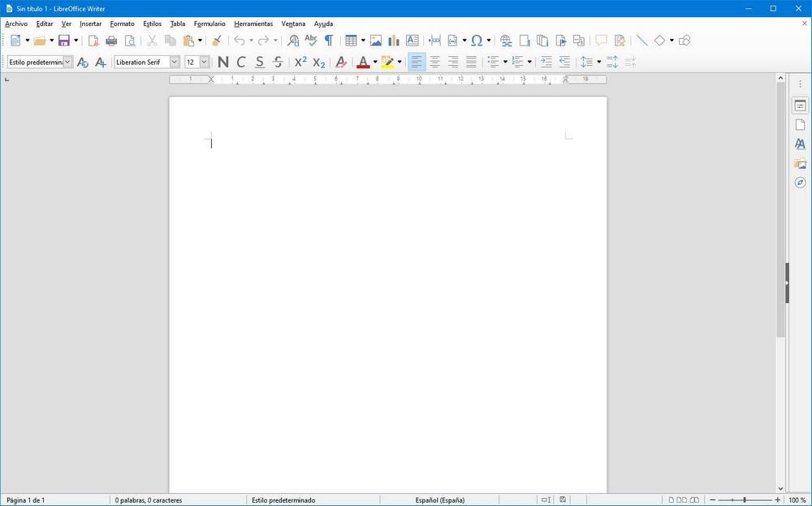The height and width of the screenshot is (506, 812).
Task: Click 'Página 1 de 1' in status bar
Action: [25, 500]
